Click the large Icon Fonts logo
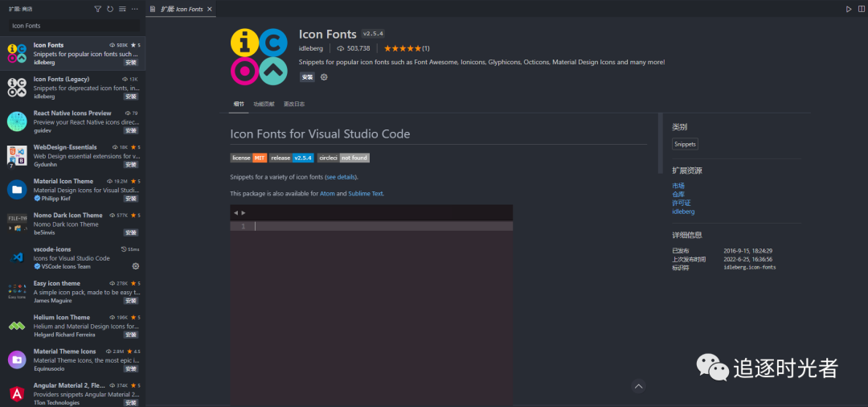 click(x=259, y=56)
